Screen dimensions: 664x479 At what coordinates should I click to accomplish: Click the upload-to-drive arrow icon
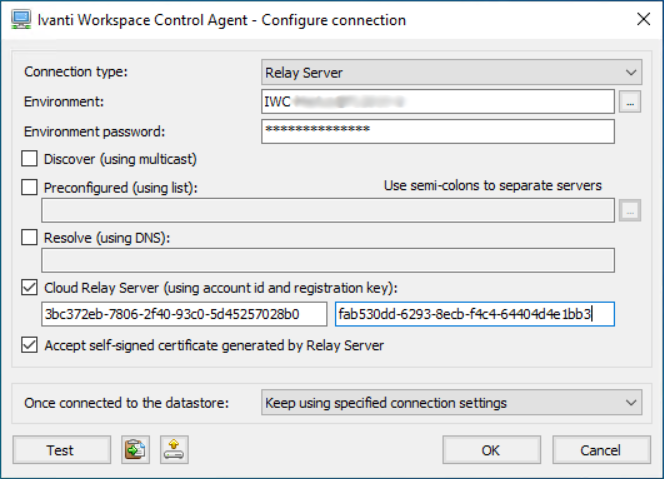(x=174, y=450)
